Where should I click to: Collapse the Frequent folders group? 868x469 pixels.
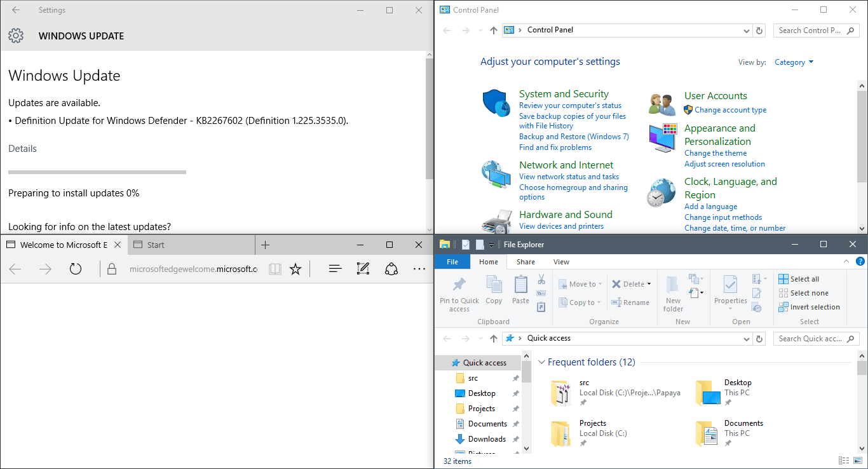pos(541,362)
